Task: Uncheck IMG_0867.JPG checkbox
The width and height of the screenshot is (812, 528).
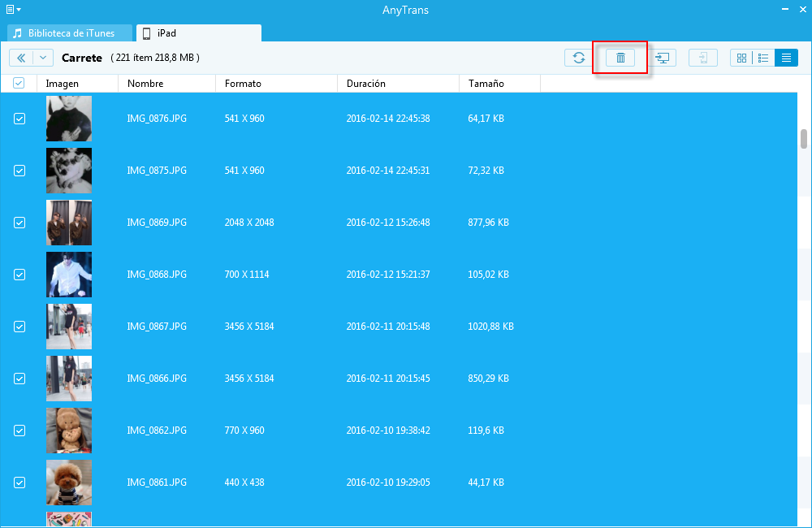Action: [x=19, y=327]
